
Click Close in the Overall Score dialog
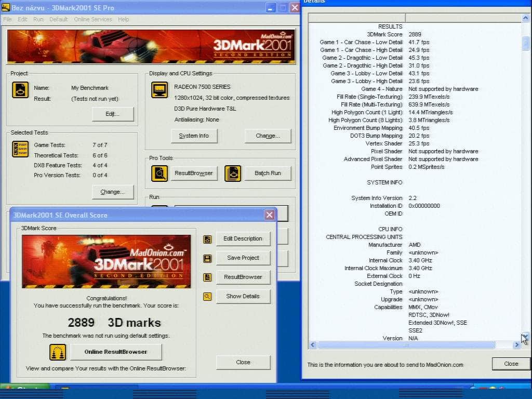point(243,362)
